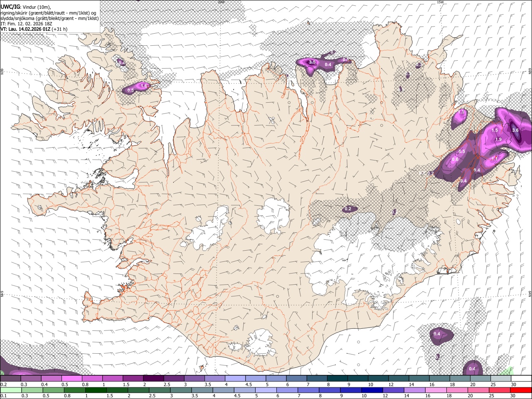The image size is (532, 399).
Task: Click the 3.5 snowfall value on north coast
Action: click(312, 62)
